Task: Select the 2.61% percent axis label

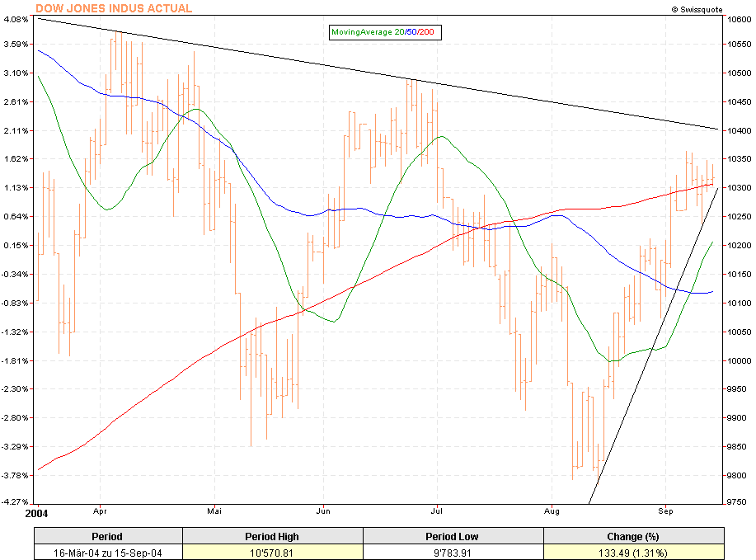Action: [x=16, y=101]
